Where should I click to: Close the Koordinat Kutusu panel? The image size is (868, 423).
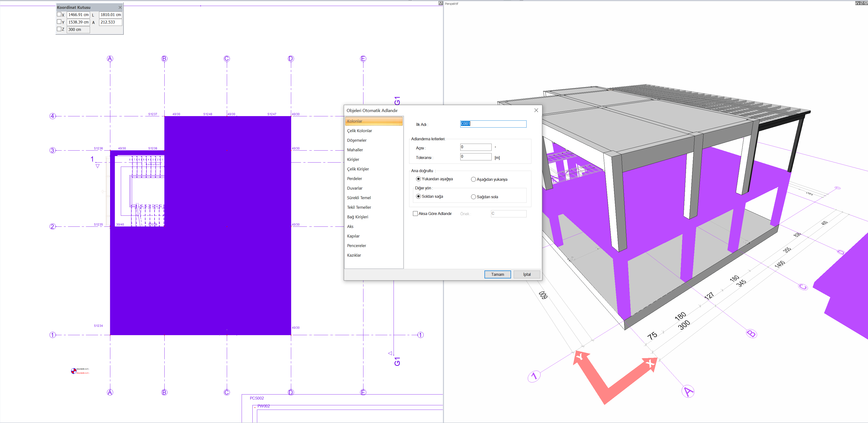120,7
